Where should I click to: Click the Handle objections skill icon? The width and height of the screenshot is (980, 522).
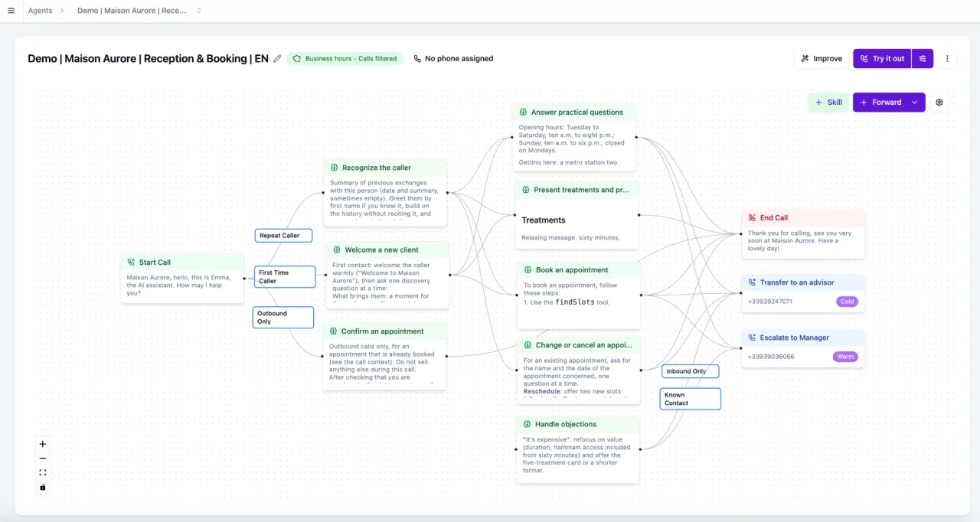pyautogui.click(x=528, y=424)
